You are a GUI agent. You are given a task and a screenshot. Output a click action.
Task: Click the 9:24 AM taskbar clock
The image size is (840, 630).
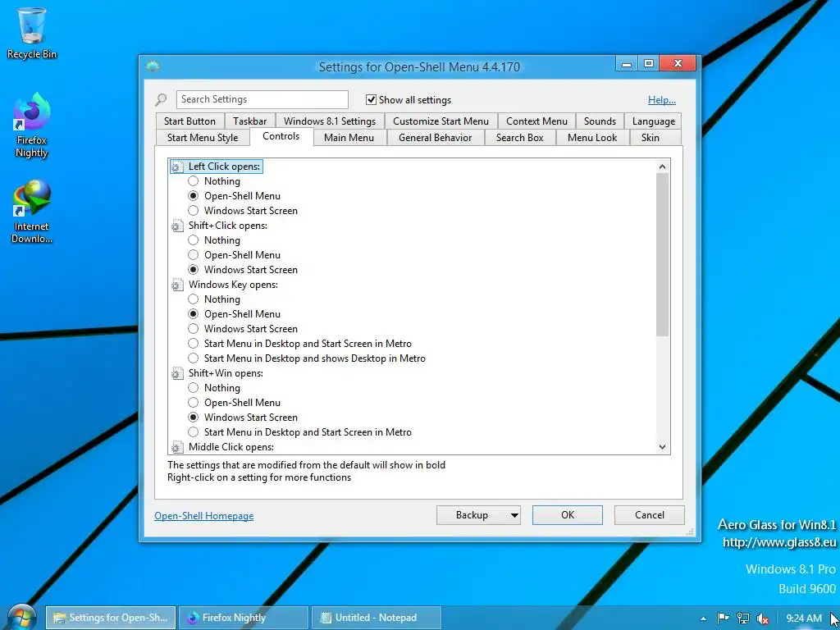[x=804, y=619]
